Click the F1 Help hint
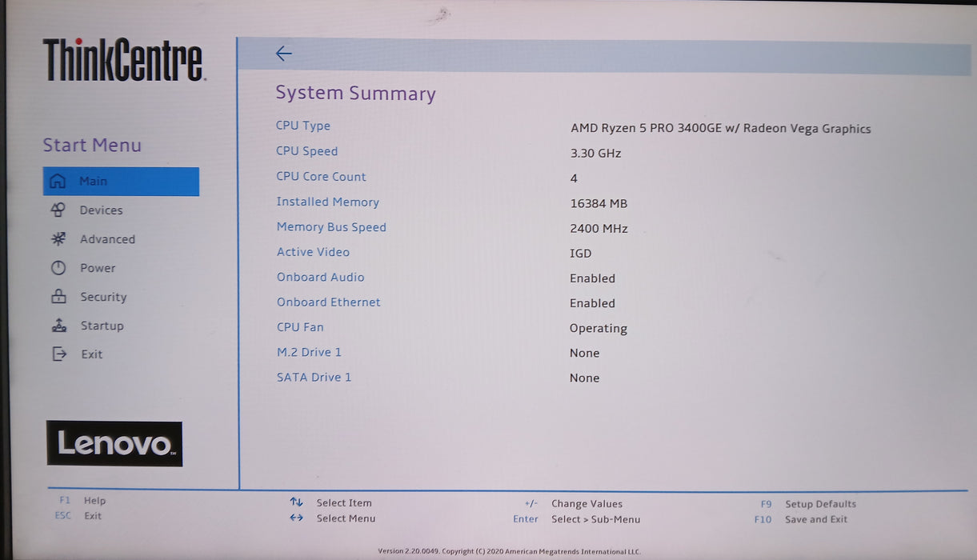This screenshot has height=560, width=977. pyautogui.click(x=82, y=501)
